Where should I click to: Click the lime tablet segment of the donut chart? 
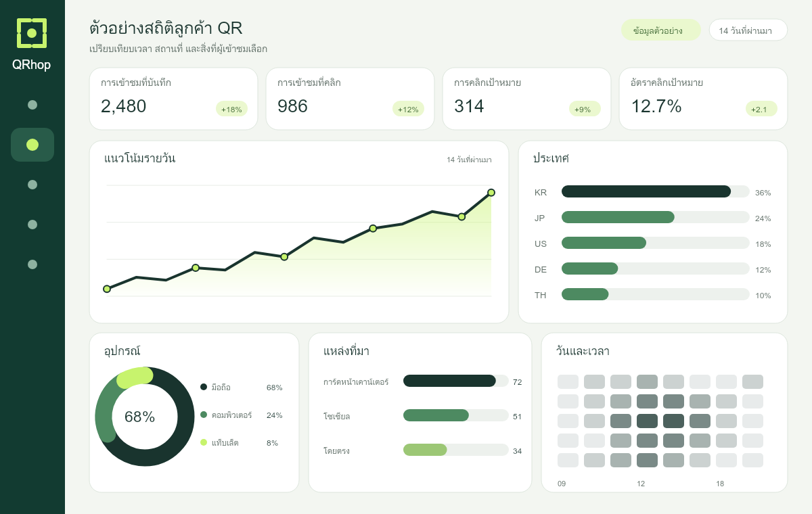pyautogui.click(x=135, y=377)
